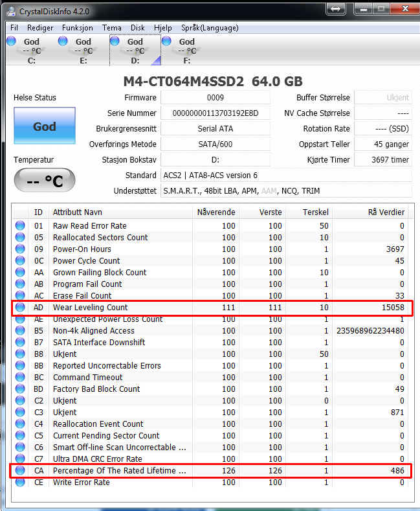Click status icon for Command Timeout
This screenshot has height=511, width=420.
pyautogui.click(x=20, y=377)
